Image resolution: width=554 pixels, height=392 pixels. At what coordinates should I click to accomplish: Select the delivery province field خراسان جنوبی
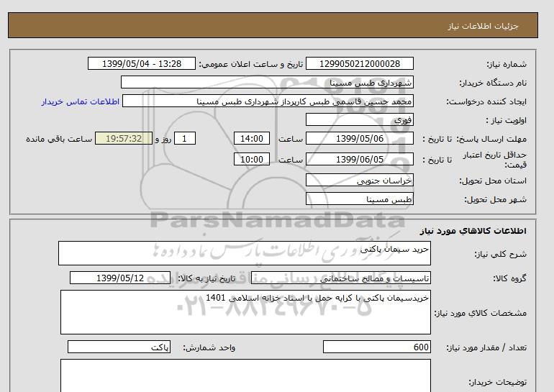[359, 180]
